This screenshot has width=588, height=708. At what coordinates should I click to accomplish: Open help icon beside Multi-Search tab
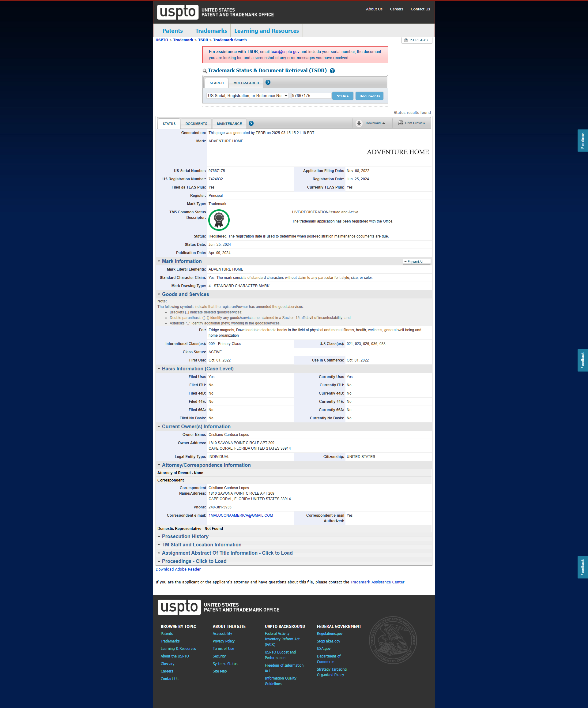[268, 83]
